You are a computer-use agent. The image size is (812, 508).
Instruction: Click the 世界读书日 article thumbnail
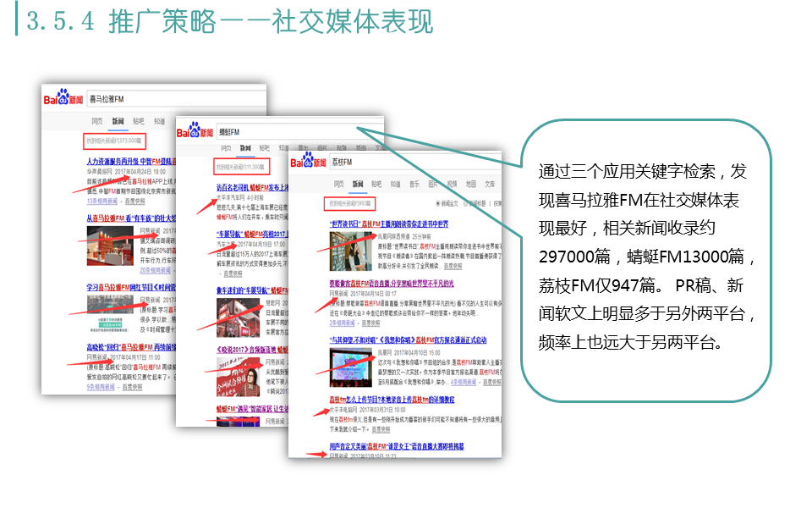350,251
